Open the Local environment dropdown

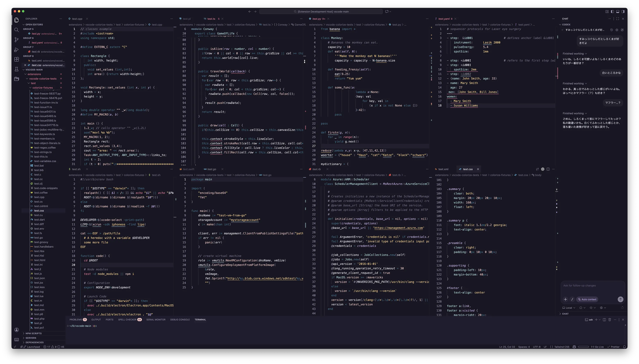tap(569, 308)
